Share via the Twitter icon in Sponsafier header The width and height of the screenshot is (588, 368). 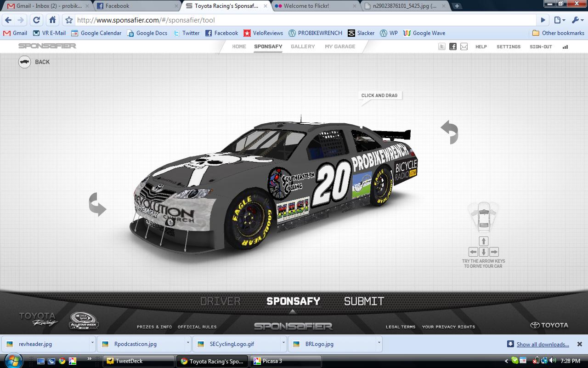click(442, 46)
